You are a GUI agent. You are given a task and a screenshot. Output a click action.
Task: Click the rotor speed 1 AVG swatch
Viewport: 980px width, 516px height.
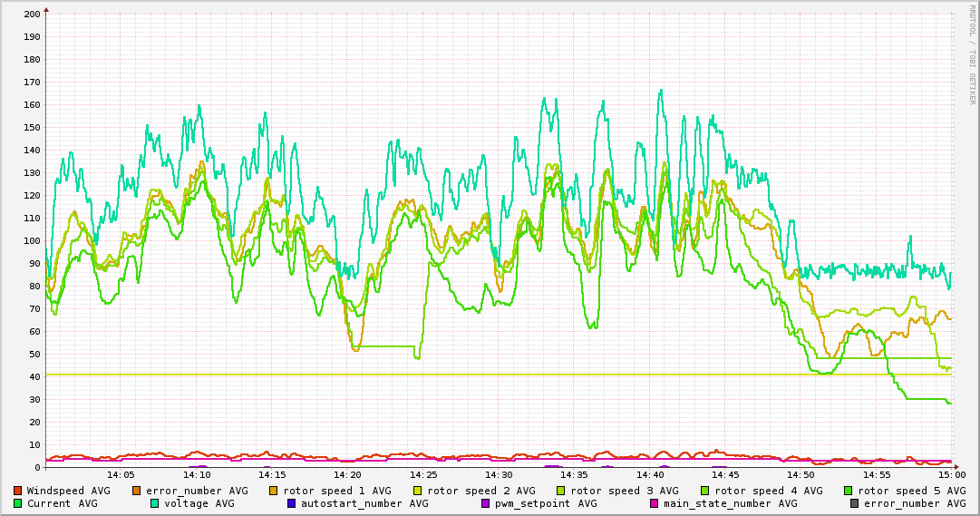click(274, 491)
